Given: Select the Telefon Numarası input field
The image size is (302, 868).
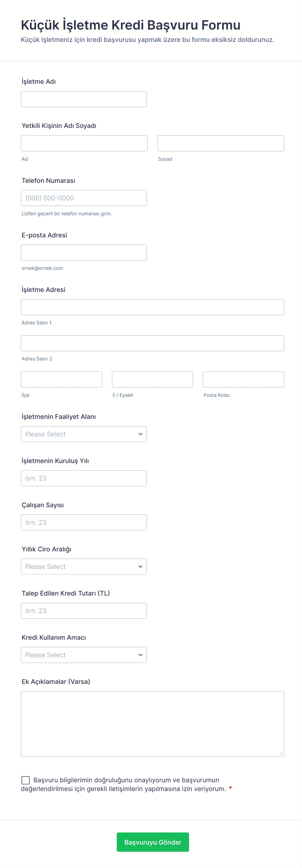Looking at the screenshot, I should (x=83, y=198).
